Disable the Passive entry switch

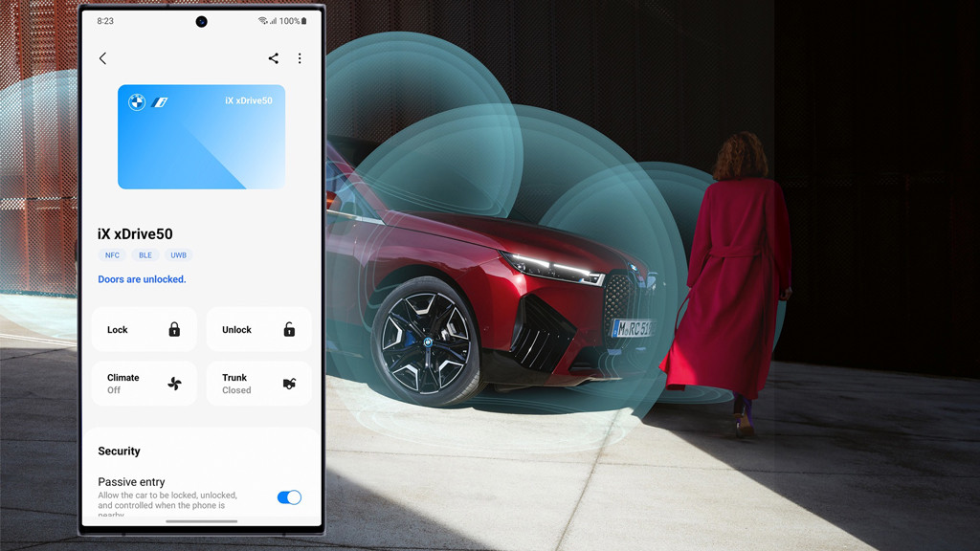pos(289,497)
